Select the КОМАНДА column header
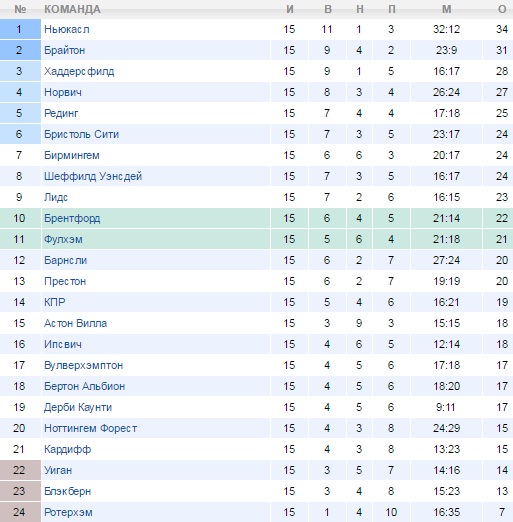This screenshot has height=522, width=513. (x=72, y=9)
